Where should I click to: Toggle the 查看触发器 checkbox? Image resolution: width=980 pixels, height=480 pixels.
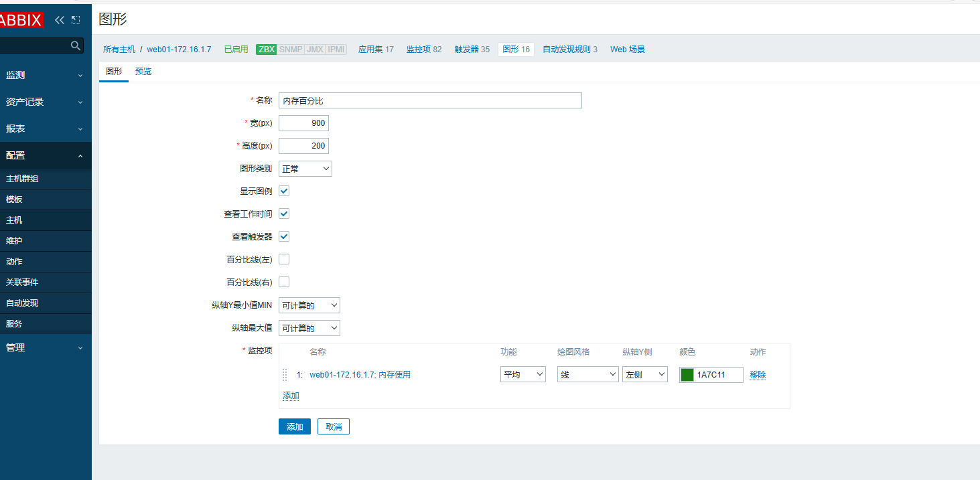[x=284, y=236]
